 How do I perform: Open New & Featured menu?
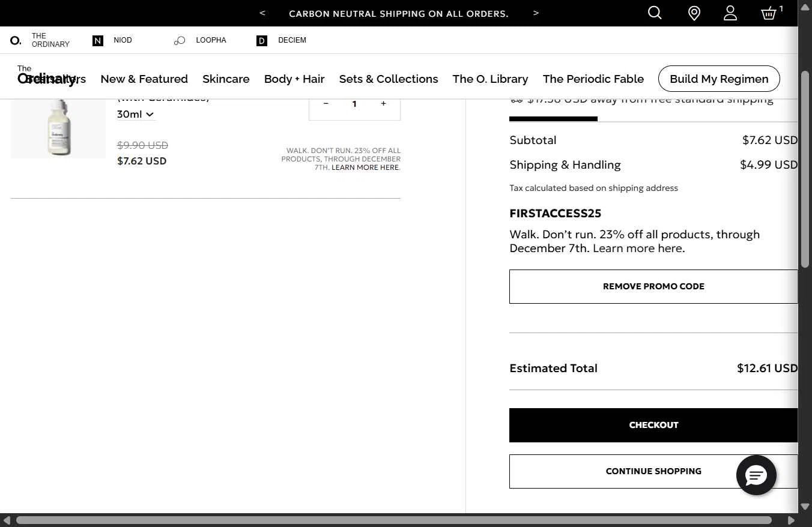pos(144,79)
